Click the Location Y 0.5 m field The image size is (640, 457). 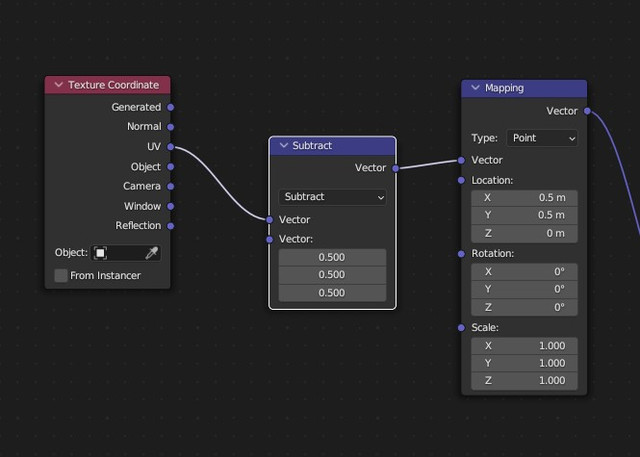[524, 215]
